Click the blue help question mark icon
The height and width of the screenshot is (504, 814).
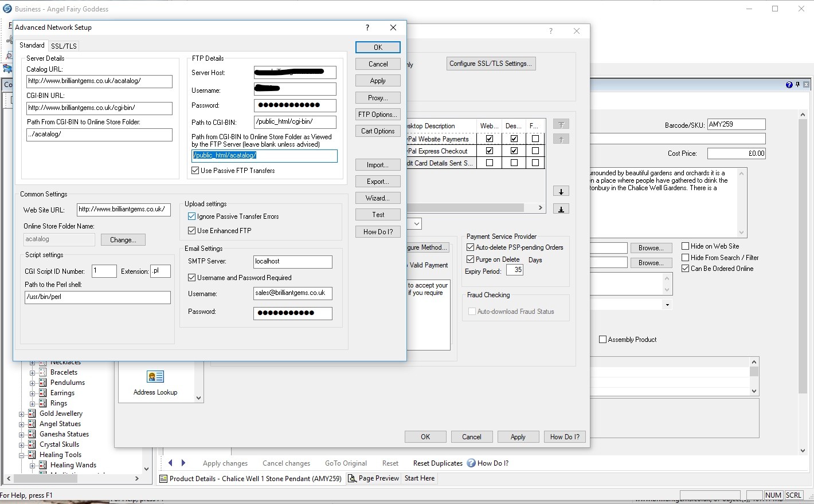789,85
